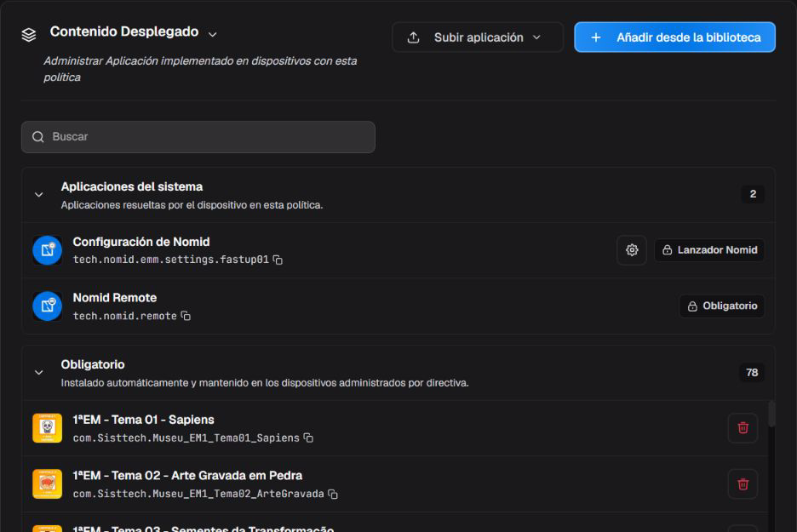Click the Contenido Desplegado title

pos(124,31)
